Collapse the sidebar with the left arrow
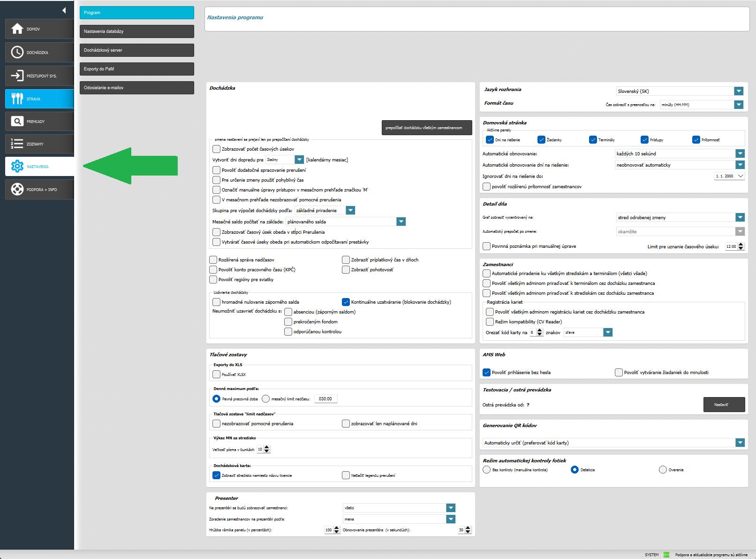Screen dimensions: 756x559 pyautogui.click(x=64, y=10)
